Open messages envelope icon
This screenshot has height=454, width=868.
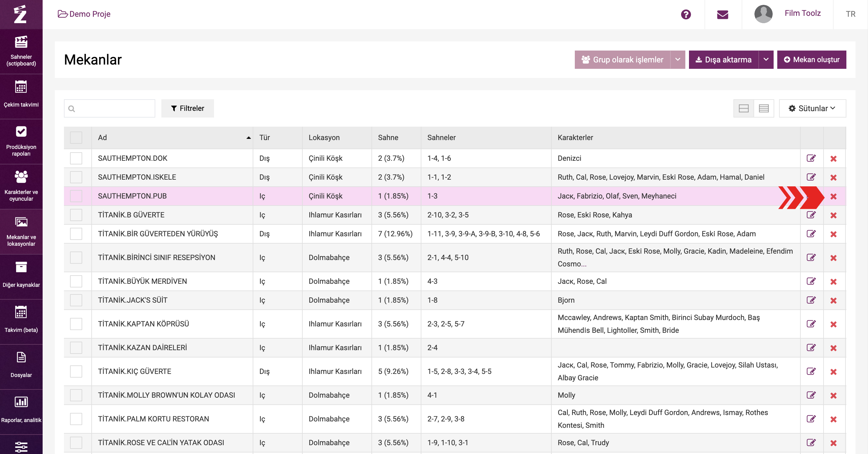point(722,15)
